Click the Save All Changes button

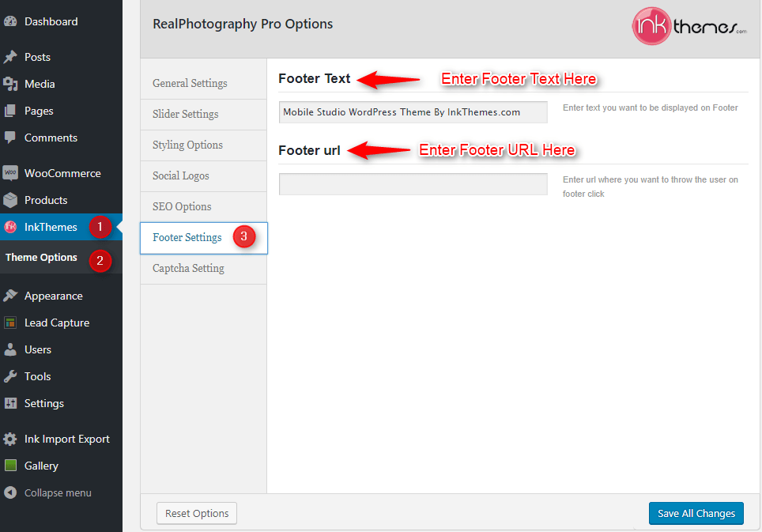696,513
